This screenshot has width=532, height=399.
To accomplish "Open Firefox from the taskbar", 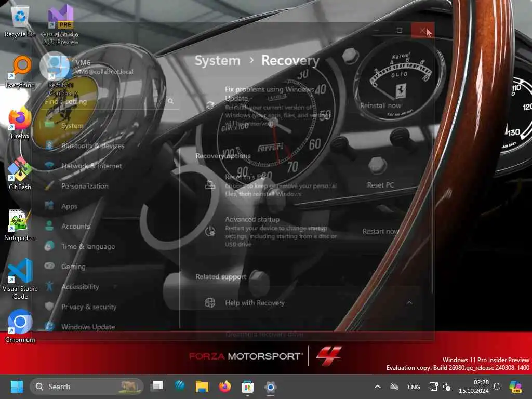I will (x=225, y=387).
